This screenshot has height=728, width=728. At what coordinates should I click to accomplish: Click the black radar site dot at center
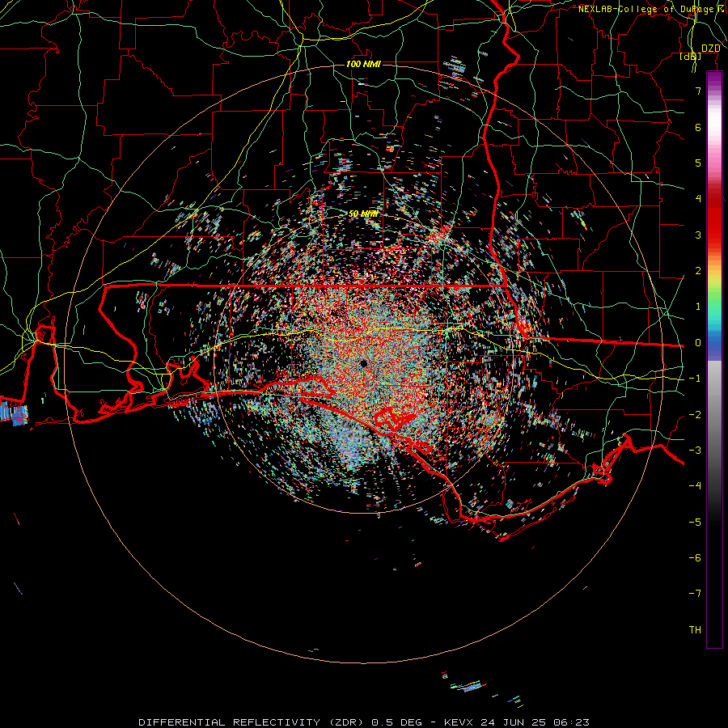(363, 363)
